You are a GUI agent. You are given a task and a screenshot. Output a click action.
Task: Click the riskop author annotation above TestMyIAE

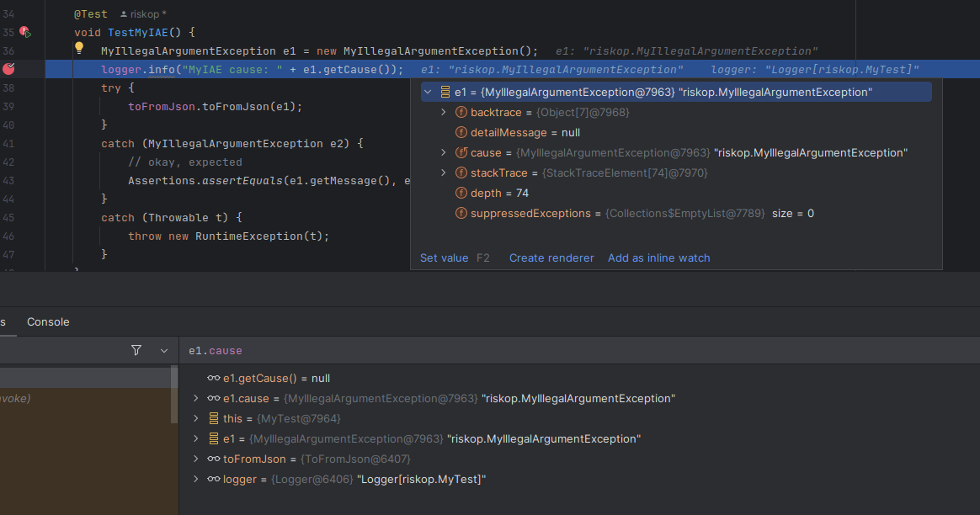144,13
